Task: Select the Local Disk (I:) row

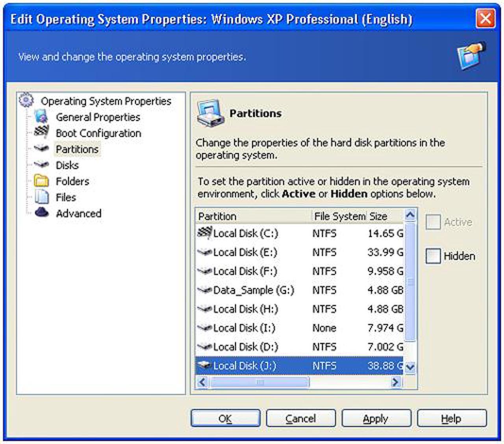Action: [300, 328]
